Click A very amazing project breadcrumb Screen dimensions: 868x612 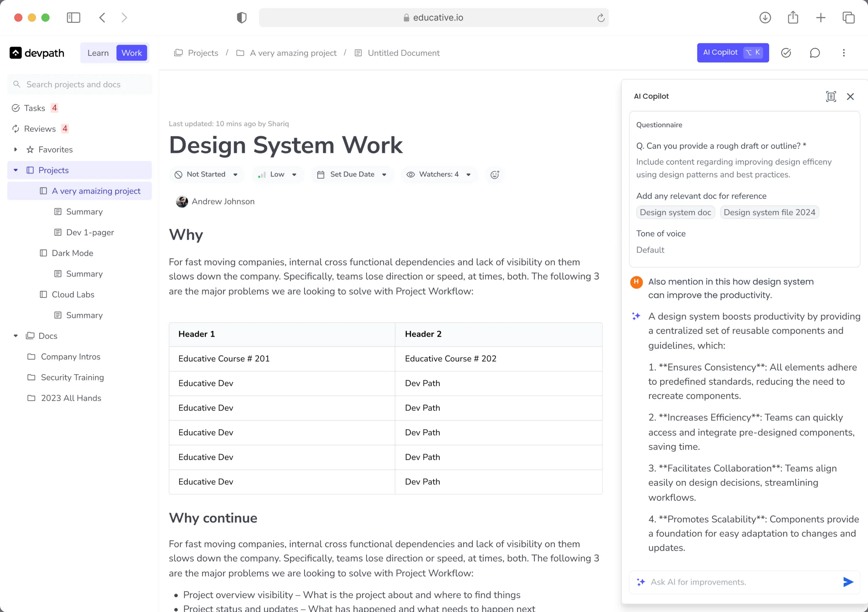click(x=286, y=53)
